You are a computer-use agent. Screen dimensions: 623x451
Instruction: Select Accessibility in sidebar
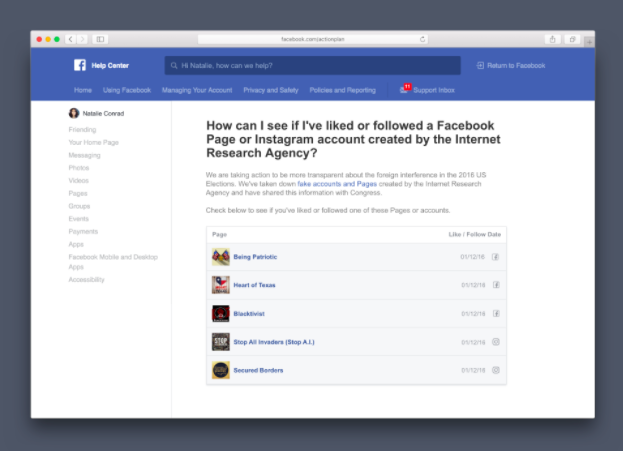[86, 279]
